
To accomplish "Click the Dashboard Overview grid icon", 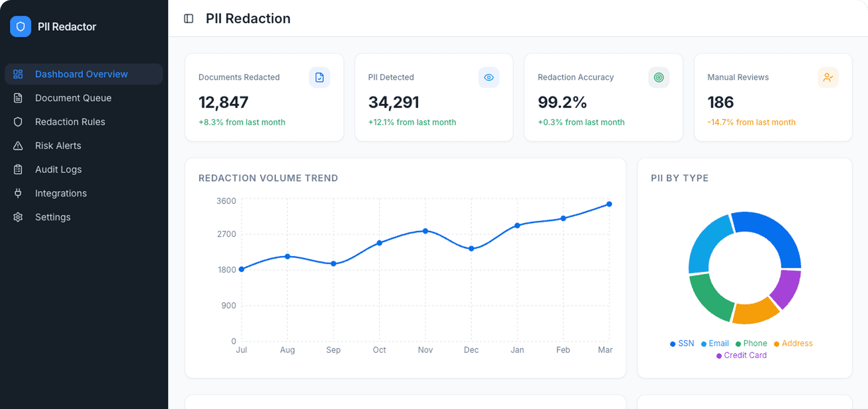I will (x=18, y=74).
